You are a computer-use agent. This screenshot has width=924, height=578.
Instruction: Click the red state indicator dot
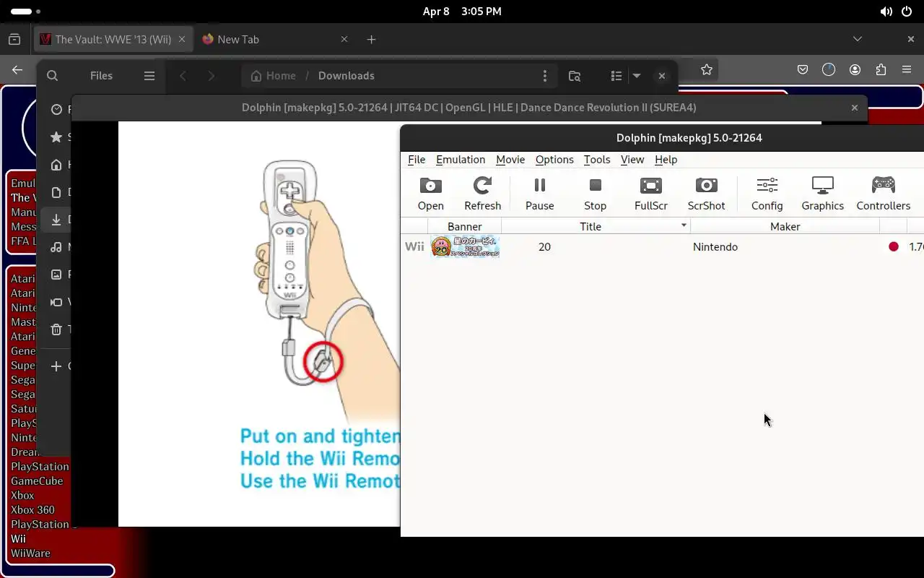894,246
